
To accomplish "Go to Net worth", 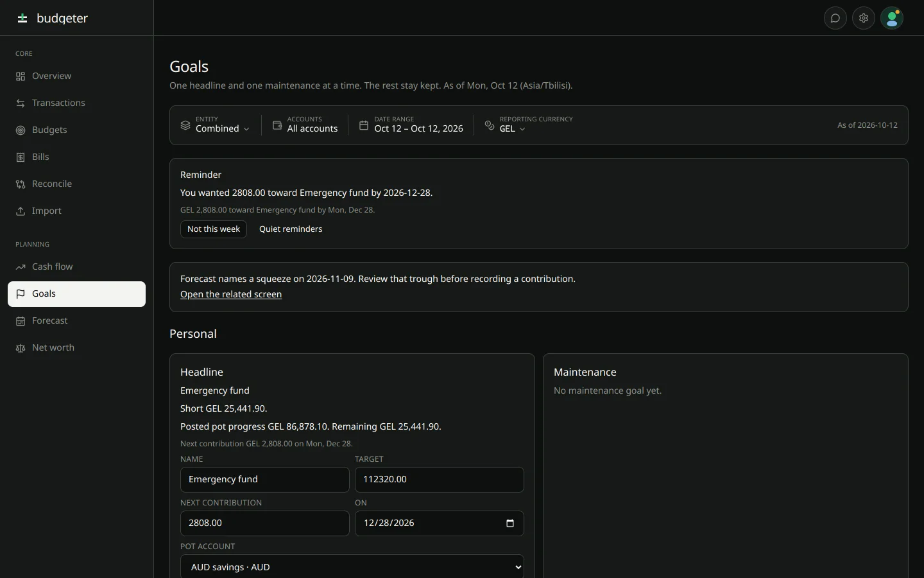I will coord(76,347).
